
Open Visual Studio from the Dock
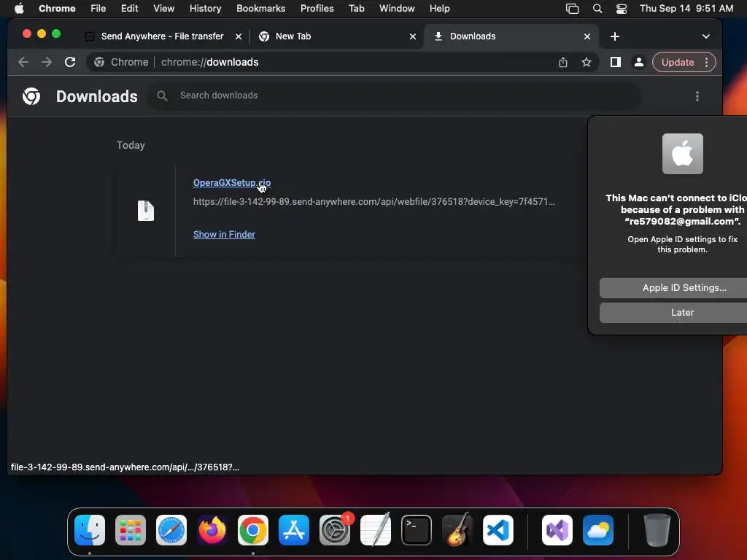point(557,530)
